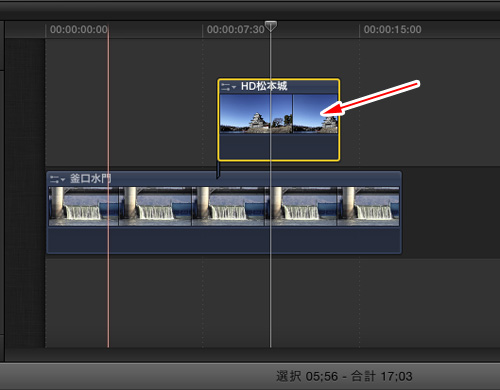Image resolution: width=500 pixels, height=390 pixels.
Task: Click the audio area of 釜口水門 clip
Action: [224, 239]
